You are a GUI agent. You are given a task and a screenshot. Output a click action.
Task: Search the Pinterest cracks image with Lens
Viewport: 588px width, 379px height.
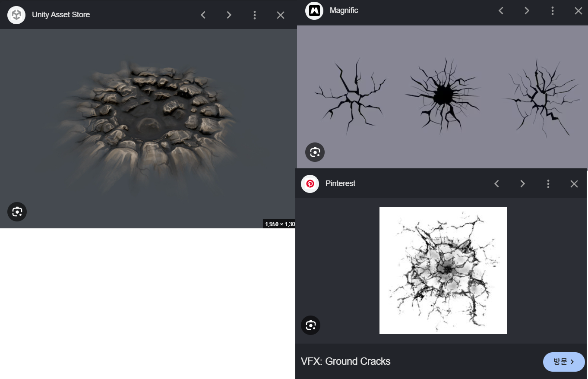tap(311, 325)
